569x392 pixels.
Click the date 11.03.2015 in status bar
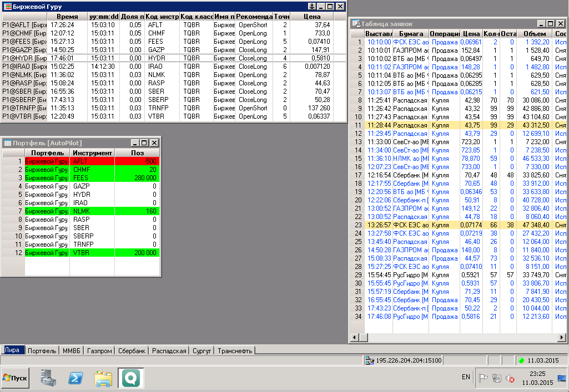[543, 360]
